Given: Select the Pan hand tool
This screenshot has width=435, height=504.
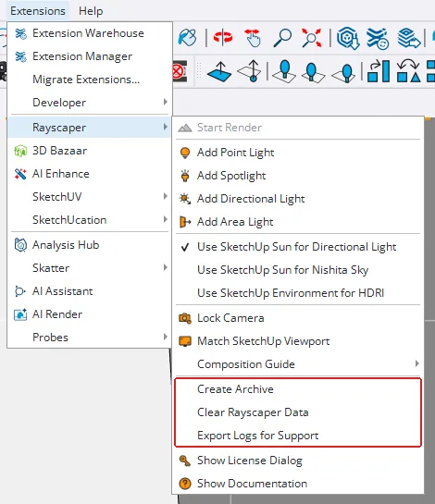Looking at the screenshot, I should (253, 38).
